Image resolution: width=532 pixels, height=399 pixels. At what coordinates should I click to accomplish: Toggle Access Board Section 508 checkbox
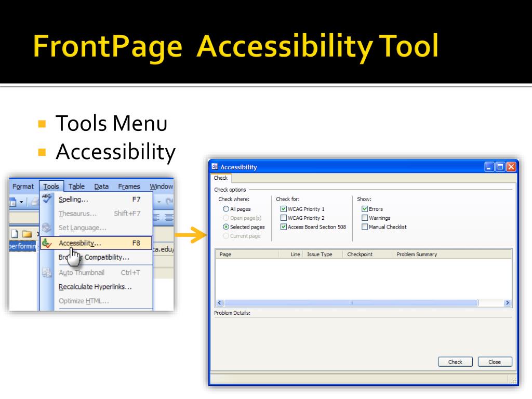click(283, 227)
